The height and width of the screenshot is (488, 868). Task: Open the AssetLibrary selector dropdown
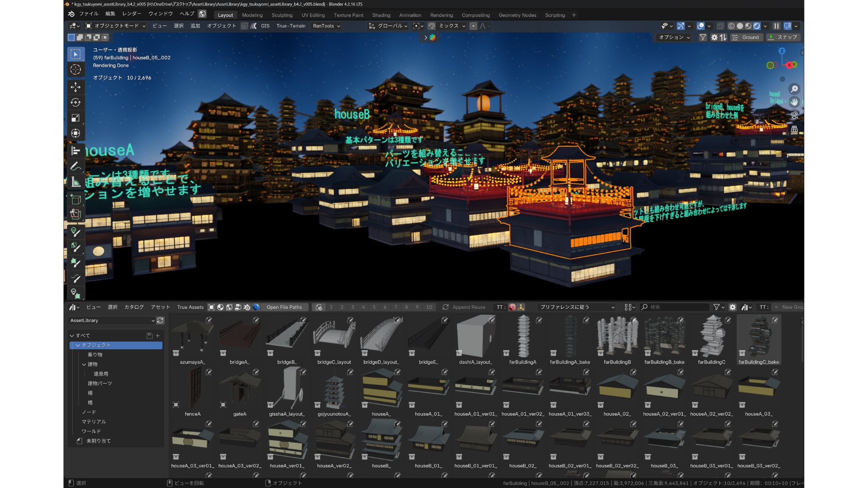(112, 320)
